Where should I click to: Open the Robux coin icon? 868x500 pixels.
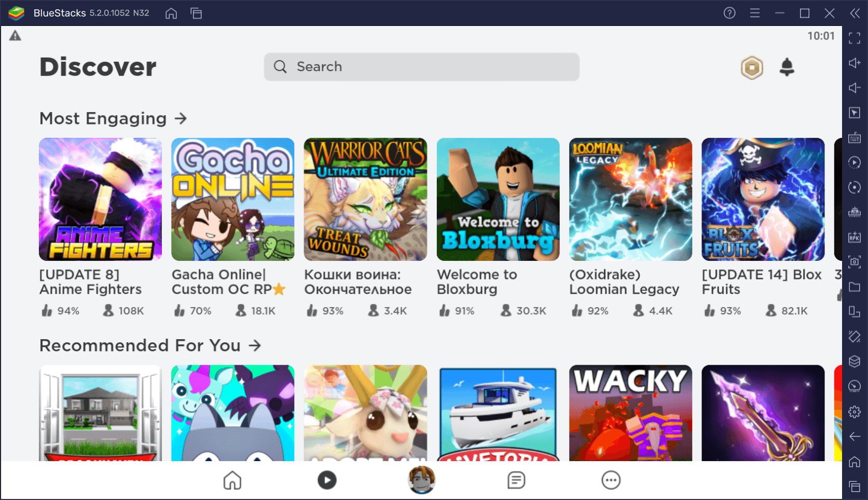point(752,67)
